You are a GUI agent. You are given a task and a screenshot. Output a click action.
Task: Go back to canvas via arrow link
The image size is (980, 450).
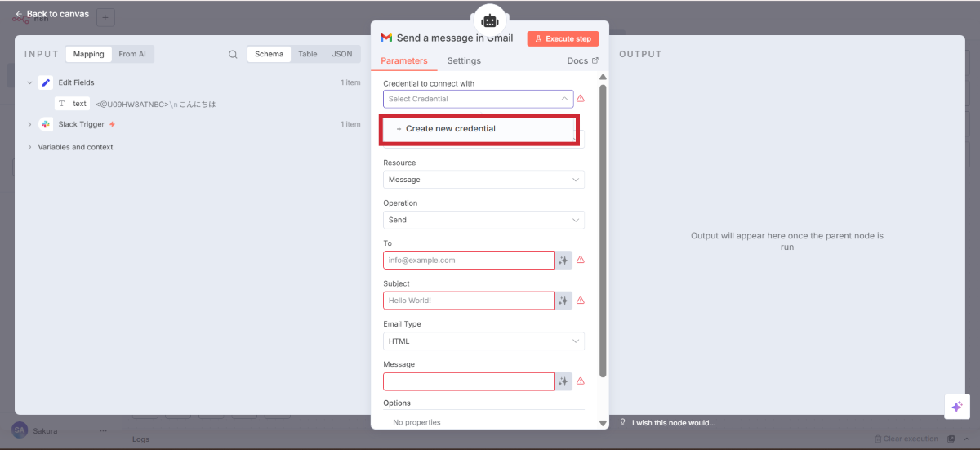52,14
